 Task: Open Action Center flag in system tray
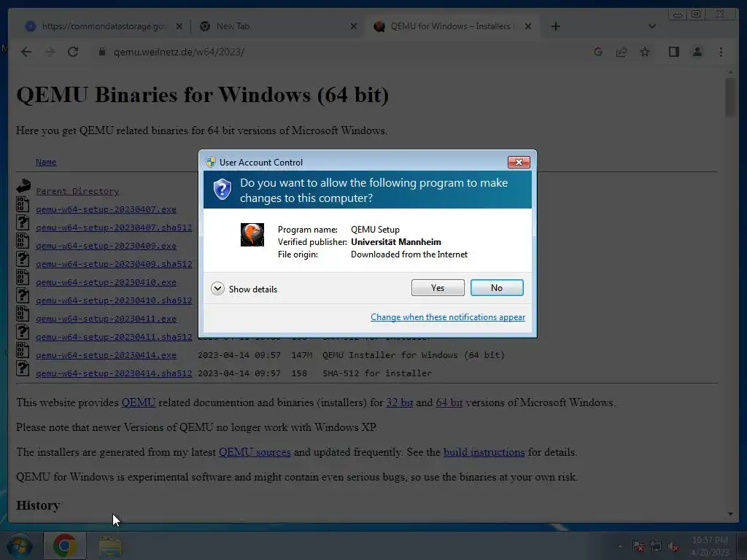coord(638,547)
